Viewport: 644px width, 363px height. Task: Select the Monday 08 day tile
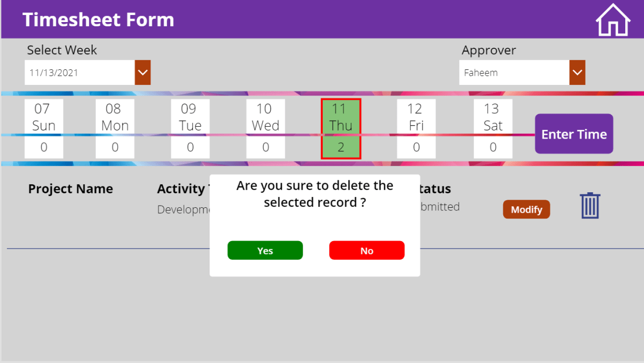coord(114,117)
